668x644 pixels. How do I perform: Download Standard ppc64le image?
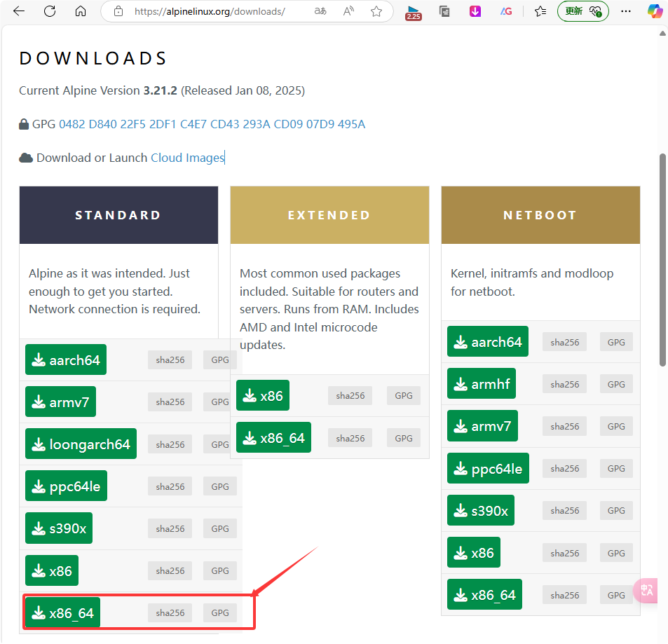66,486
